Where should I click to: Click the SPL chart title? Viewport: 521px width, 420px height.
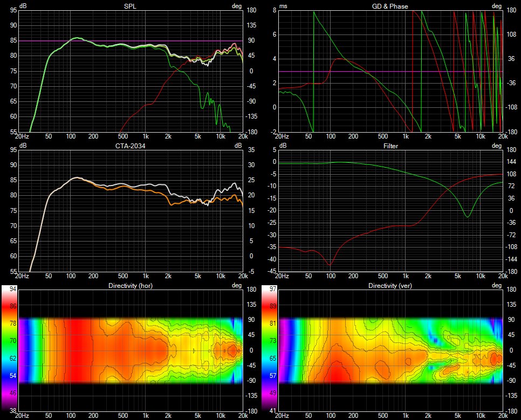[130, 6]
